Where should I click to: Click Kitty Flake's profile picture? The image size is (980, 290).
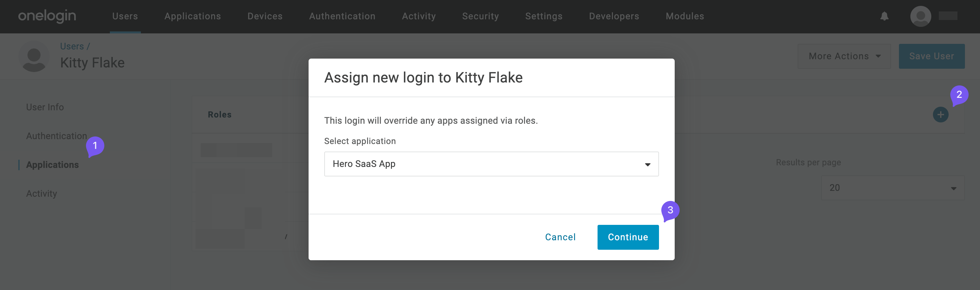[34, 56]
